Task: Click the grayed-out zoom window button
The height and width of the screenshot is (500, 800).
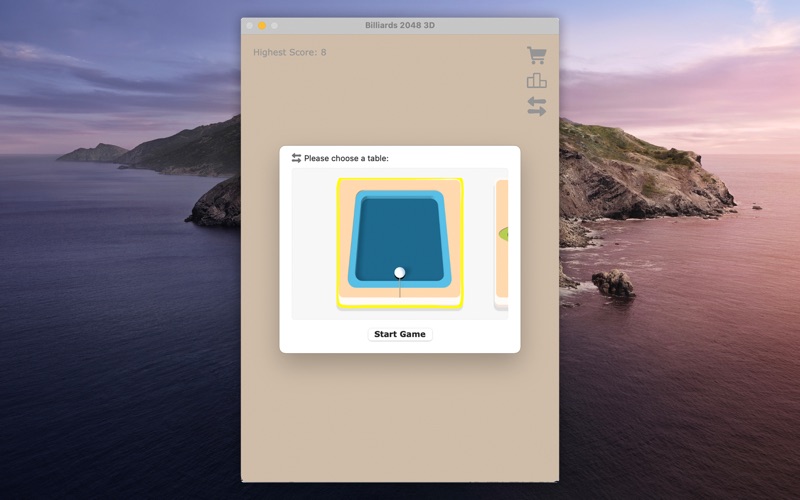Action: point(275,25)
